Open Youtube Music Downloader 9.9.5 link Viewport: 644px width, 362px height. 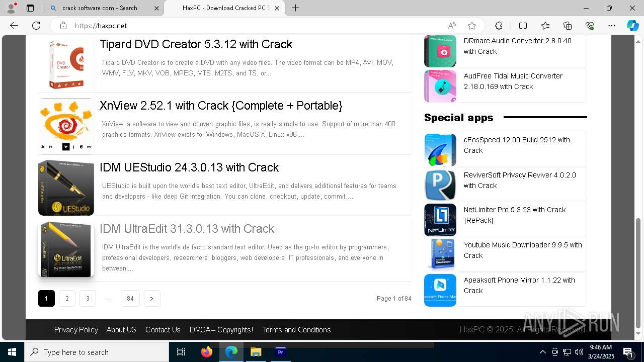523,250
